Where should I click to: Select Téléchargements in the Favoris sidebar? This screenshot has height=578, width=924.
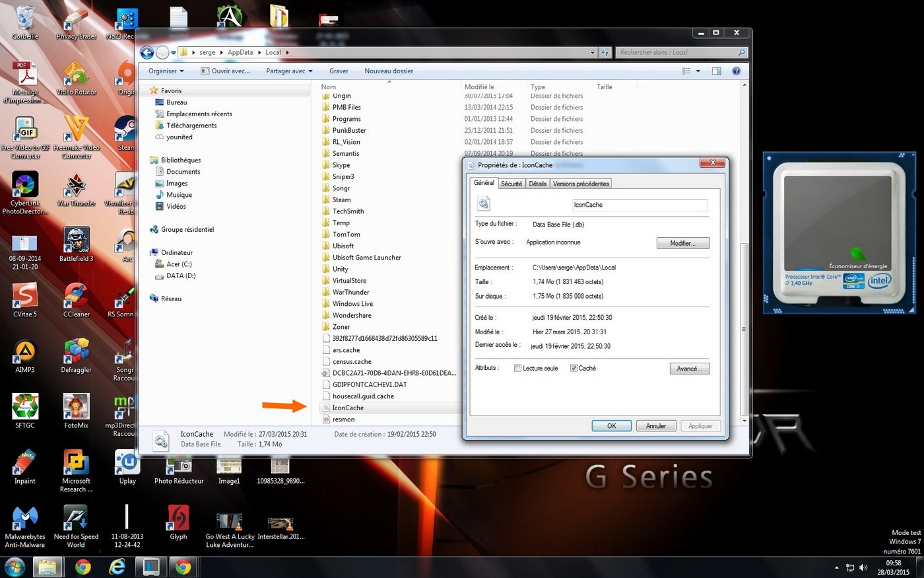click(x=191, y=126)
